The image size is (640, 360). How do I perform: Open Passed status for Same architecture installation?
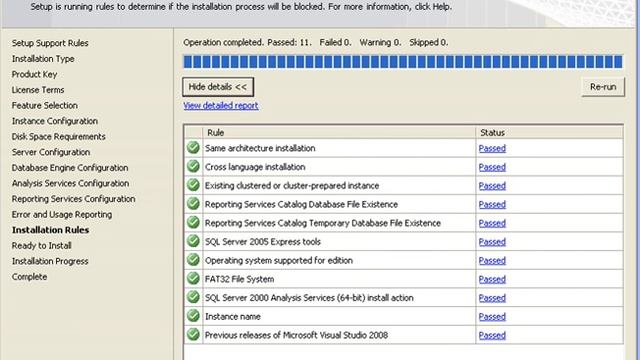[x=492, y=148]
